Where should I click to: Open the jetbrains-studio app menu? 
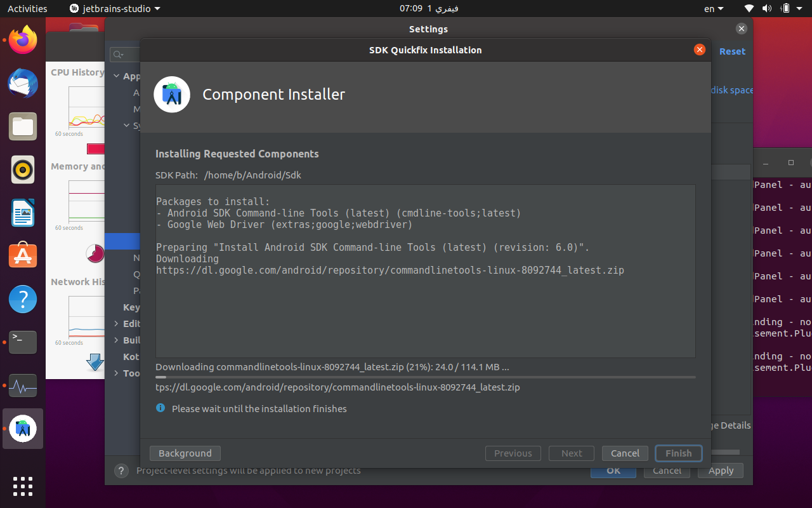114,8
